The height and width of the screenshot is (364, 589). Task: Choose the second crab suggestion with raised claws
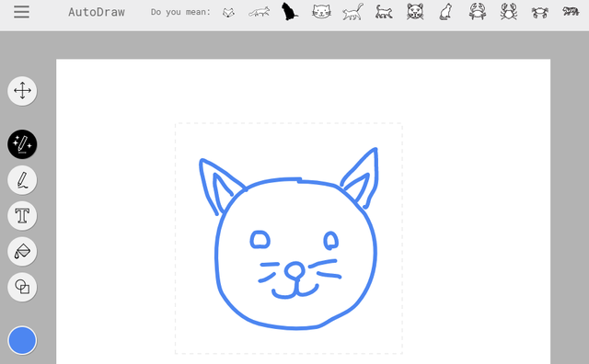pos(509,12)
